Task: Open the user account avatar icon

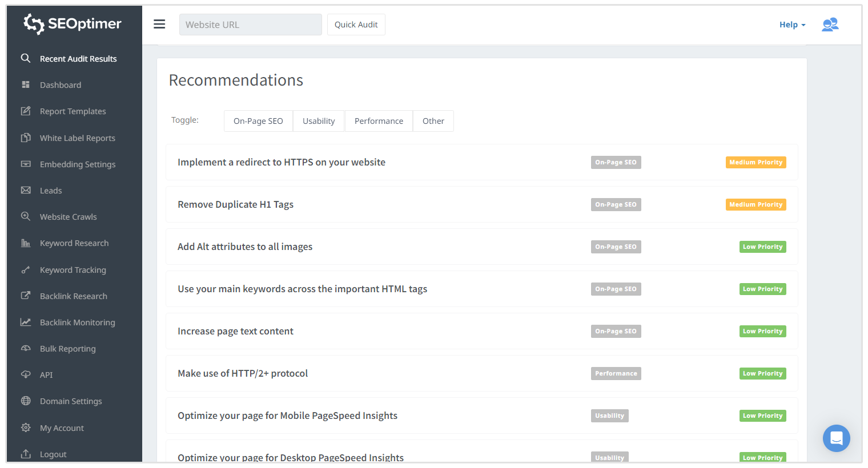Action: [x=830, y=25]
